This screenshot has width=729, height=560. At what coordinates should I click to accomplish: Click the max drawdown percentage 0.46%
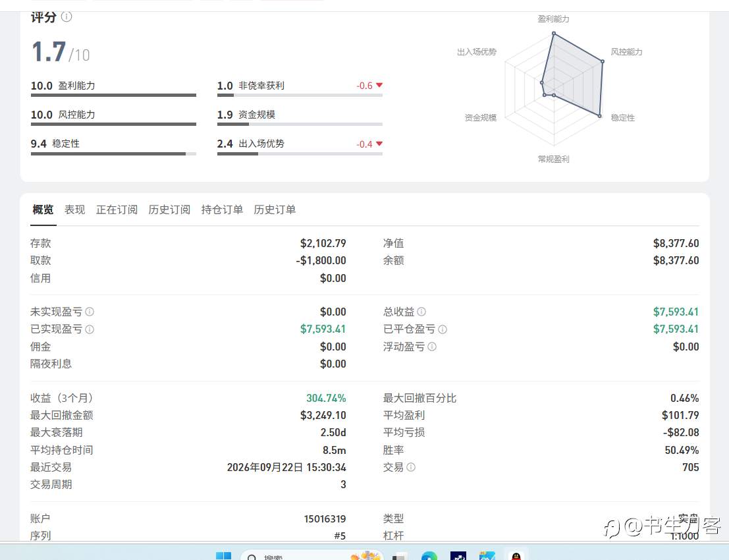click(x=684, y=398)
